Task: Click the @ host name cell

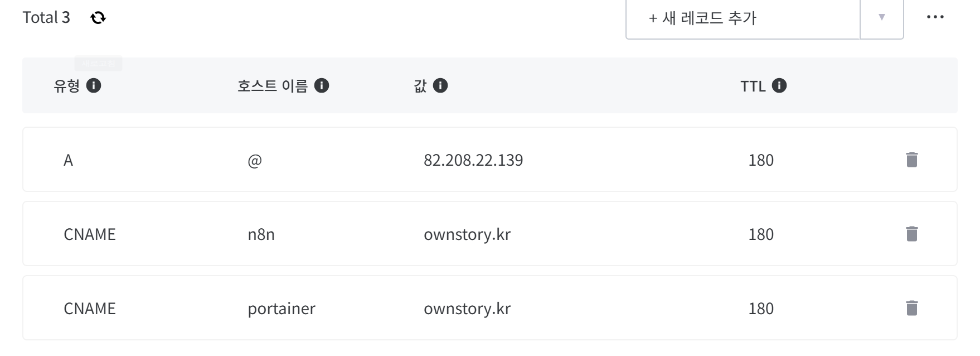Action: (255, 161)
